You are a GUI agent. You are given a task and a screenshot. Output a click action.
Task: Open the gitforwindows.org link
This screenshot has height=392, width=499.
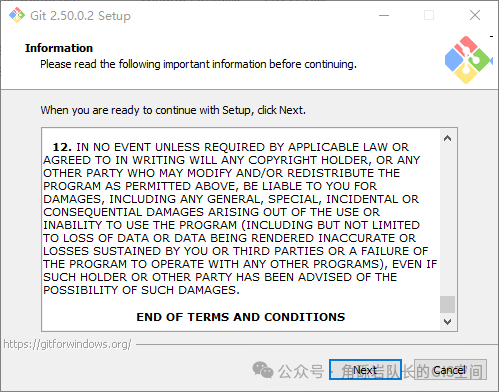pyautogui.click(x=67, y=344)
